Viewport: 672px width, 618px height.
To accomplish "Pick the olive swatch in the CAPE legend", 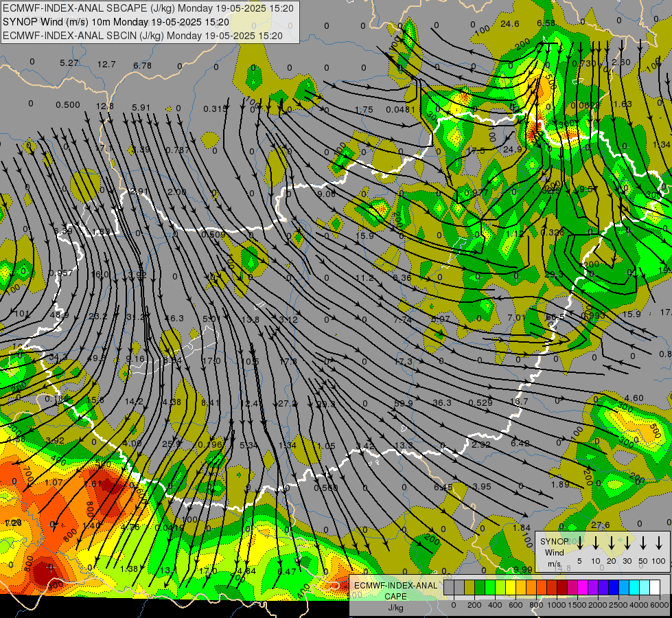I will (470, 588).
